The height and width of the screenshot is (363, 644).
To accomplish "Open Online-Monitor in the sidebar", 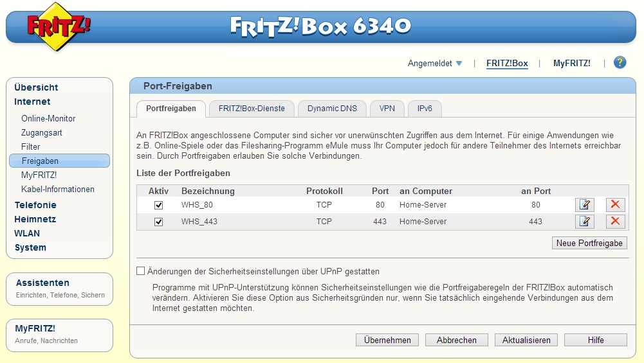I will tap(48, 119).
